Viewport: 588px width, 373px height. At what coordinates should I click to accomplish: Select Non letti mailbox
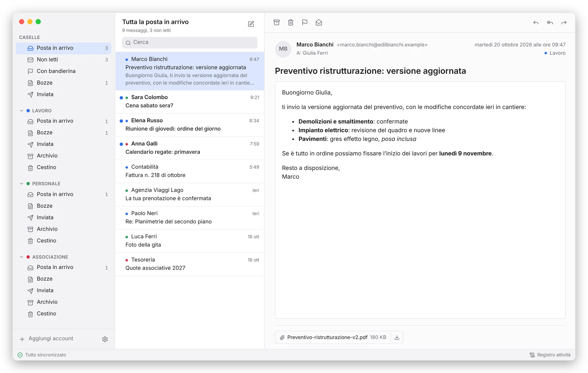pyautogui.click(x=64, y=60)
